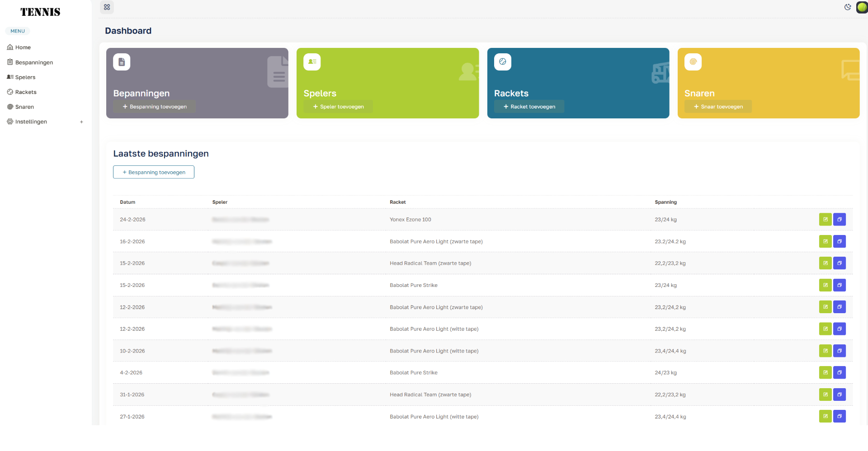Click outlined Bespanning toevoegen button above table

pos(154,172)
